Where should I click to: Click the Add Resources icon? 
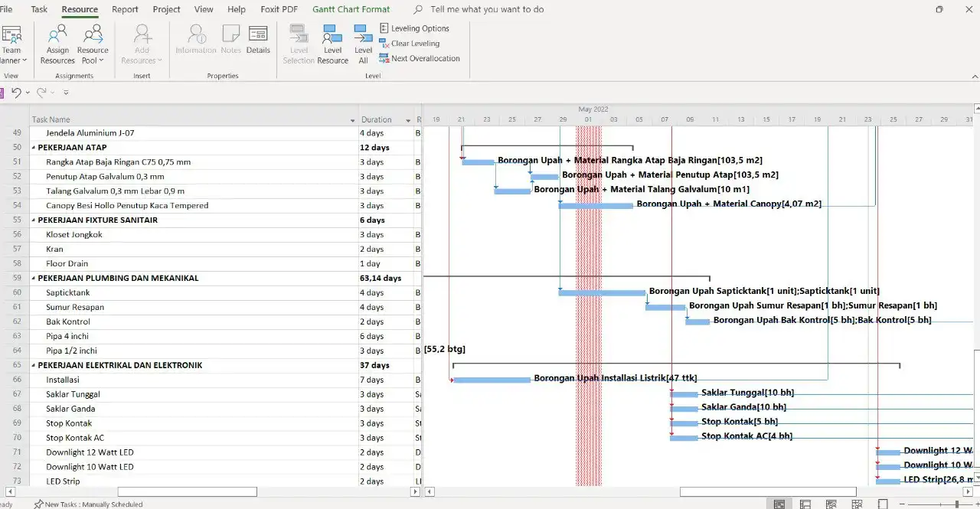point(142,44)
